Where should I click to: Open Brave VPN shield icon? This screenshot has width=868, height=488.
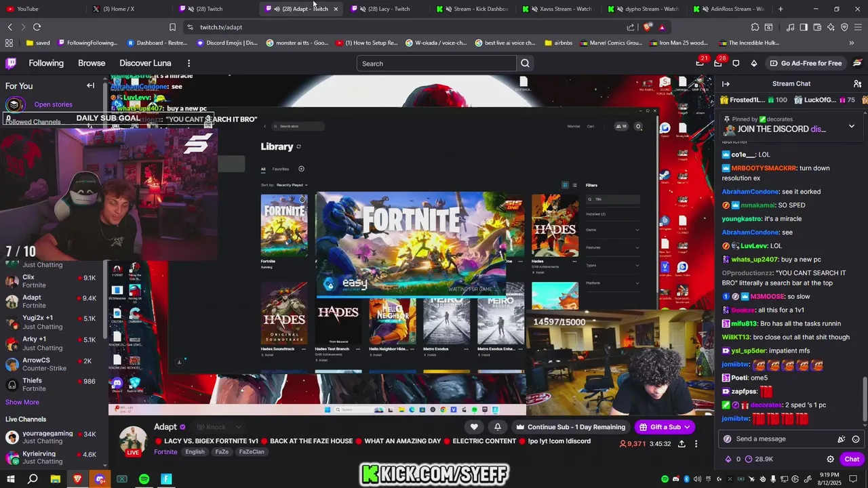pos(844,27)
